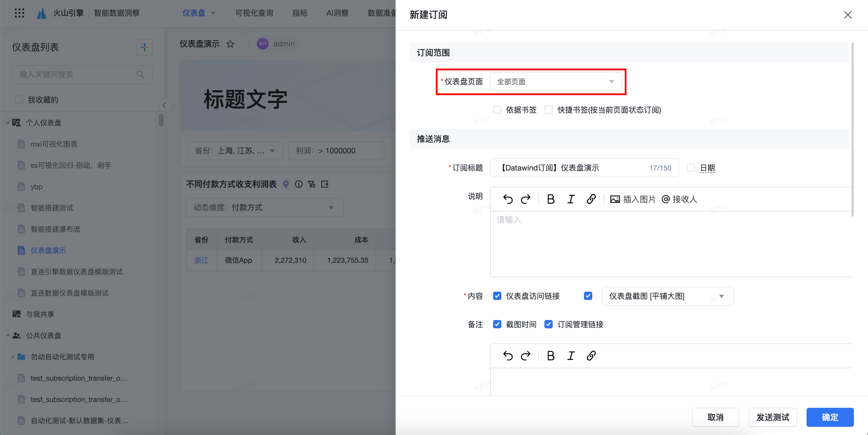Click 插入图片 insert image icon
Viewport: 868px width, 435px height.
click(615, 199)
